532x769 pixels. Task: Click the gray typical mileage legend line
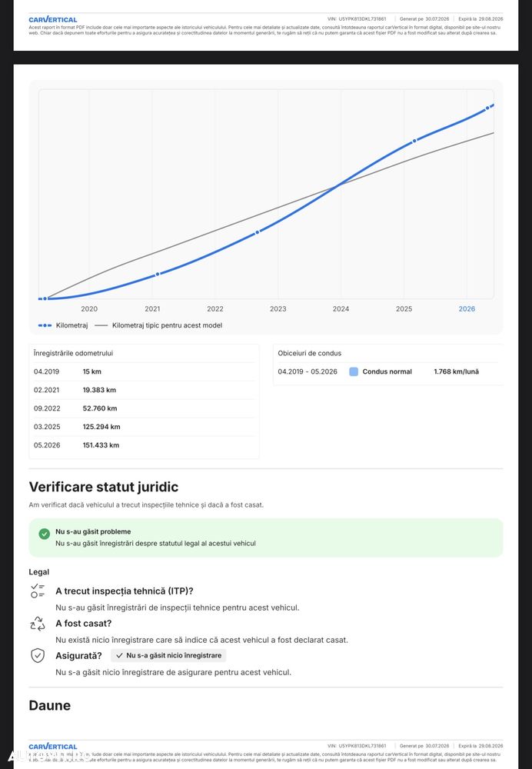[101, 325]
